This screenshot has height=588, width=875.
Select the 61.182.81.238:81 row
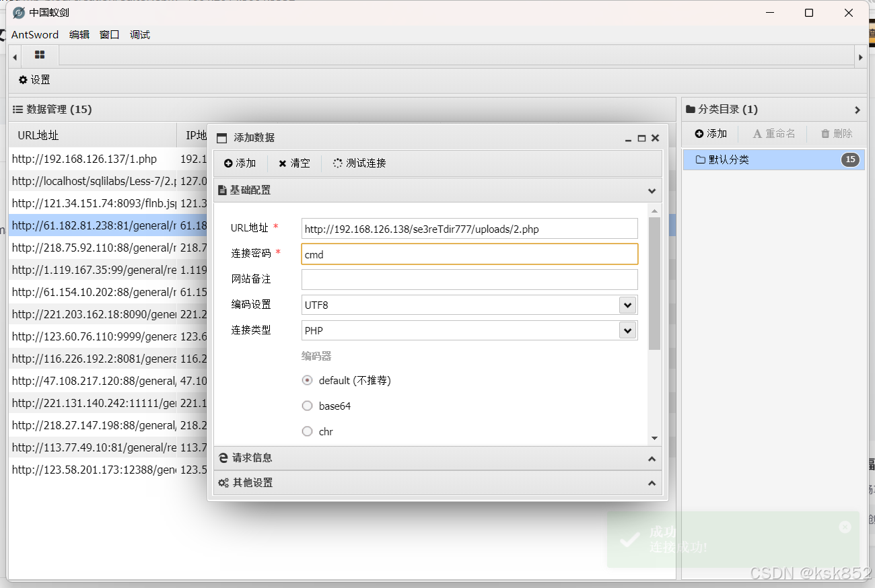[x=108, y=225]
